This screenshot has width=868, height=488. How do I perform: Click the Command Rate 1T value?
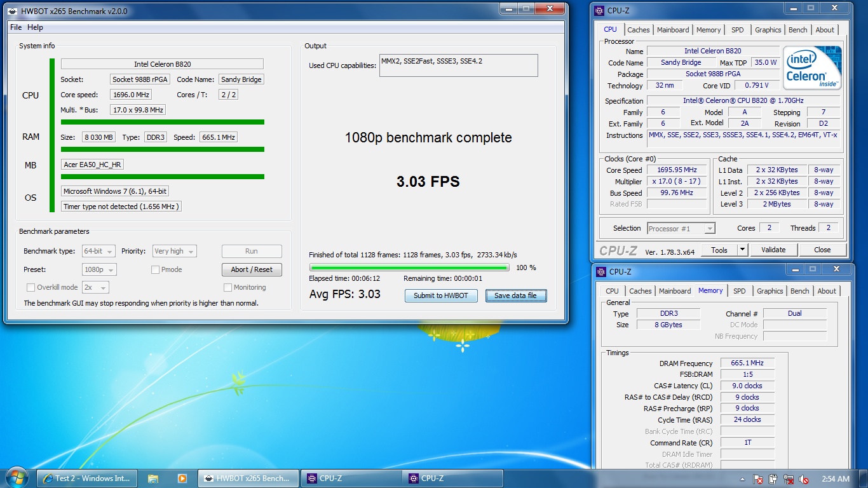coord(747,442)
